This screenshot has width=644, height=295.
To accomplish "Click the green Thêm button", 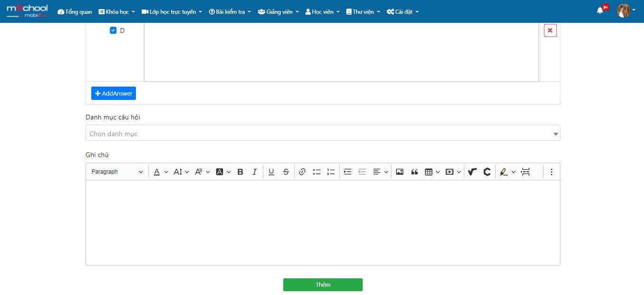I will point(323,285).
